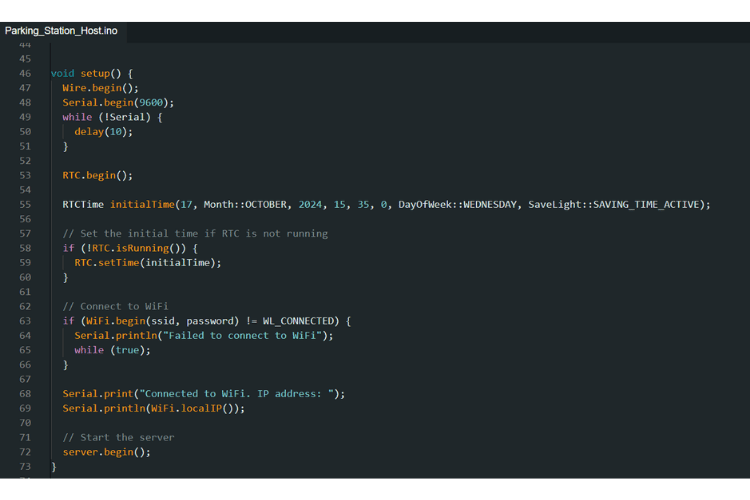750x500 pixels.
Task: Click the 'while (true);' line
Action: tap(112, 350)
